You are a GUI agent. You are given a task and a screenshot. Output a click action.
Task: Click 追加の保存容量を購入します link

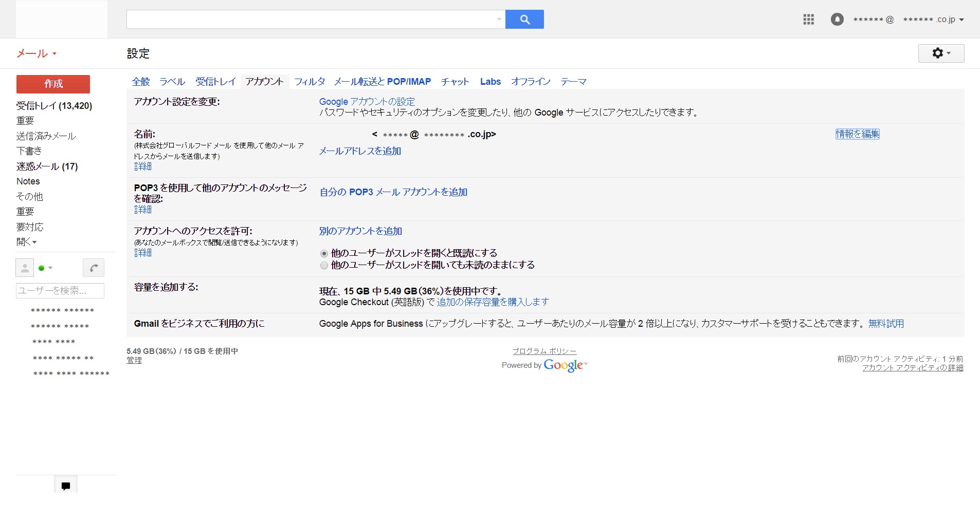(493, 302)
